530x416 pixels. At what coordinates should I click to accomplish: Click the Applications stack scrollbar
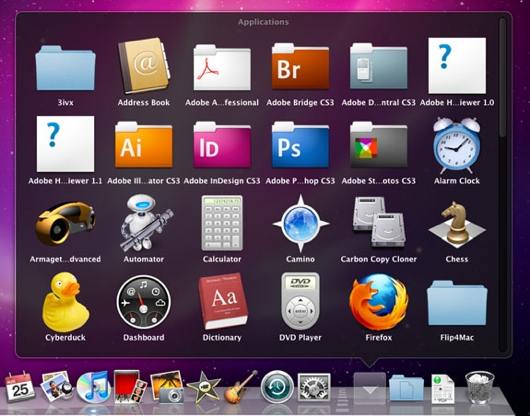tap(503, 78)
